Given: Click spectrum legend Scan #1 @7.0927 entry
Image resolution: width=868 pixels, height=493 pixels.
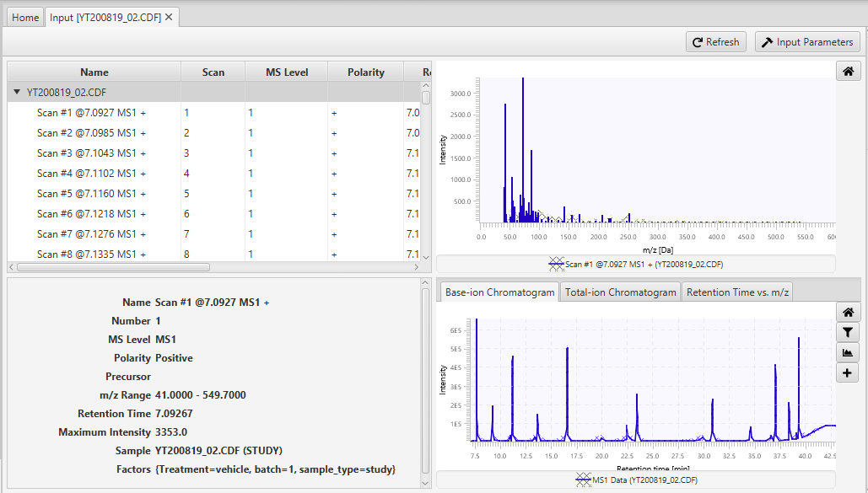Looking at the screenshot, I should click(635, 264).
